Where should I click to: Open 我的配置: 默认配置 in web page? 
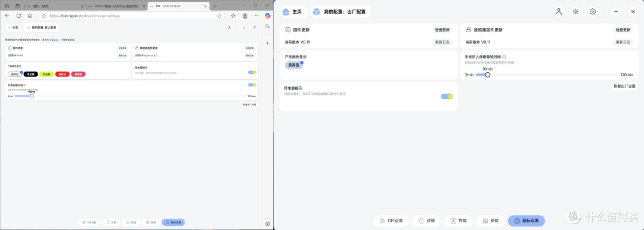(x=42, y=27)
